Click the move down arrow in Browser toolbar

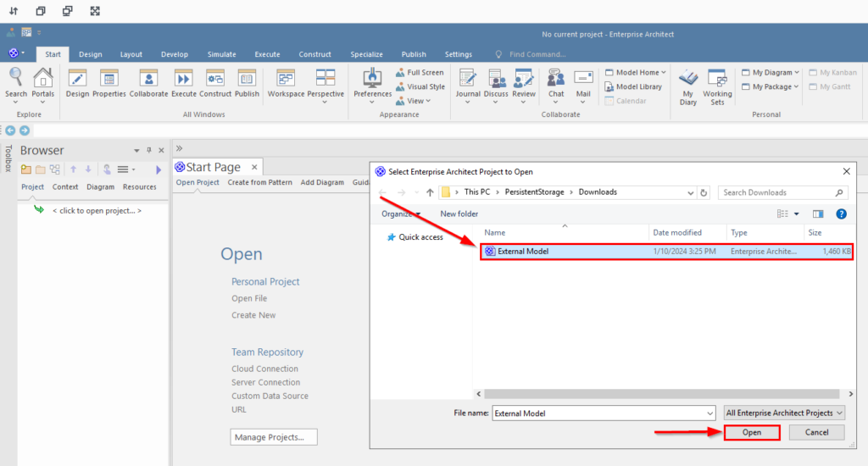pyautogui.click(x=88, y=169)
